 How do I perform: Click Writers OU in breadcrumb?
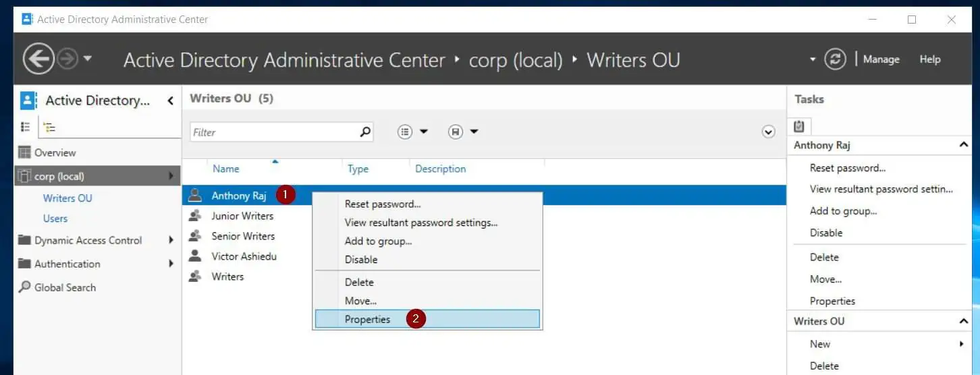633,60
